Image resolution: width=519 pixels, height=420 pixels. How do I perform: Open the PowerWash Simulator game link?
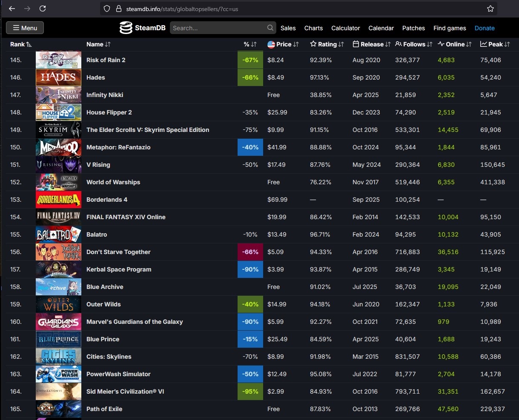pyautogui.click(x=118, y=374)
